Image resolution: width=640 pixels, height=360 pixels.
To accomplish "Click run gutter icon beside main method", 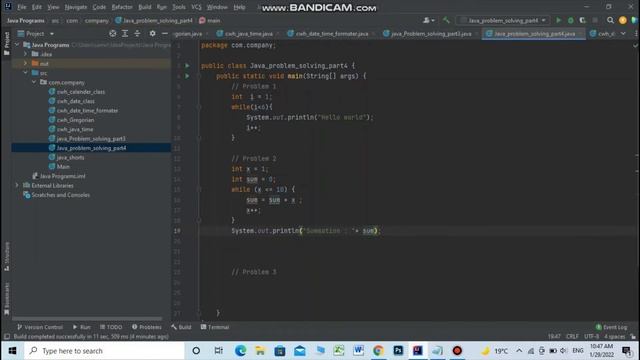I will (x=187, y=76).
